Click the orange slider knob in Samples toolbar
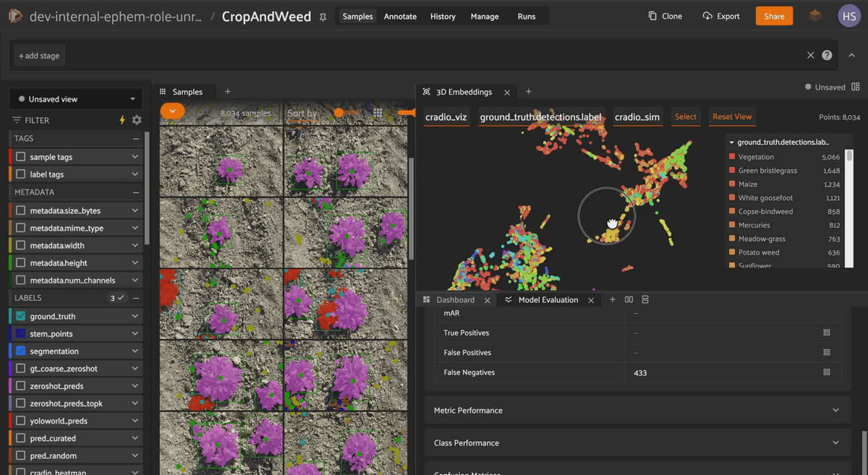Screen dimensions: 868x475 [338, 113]
